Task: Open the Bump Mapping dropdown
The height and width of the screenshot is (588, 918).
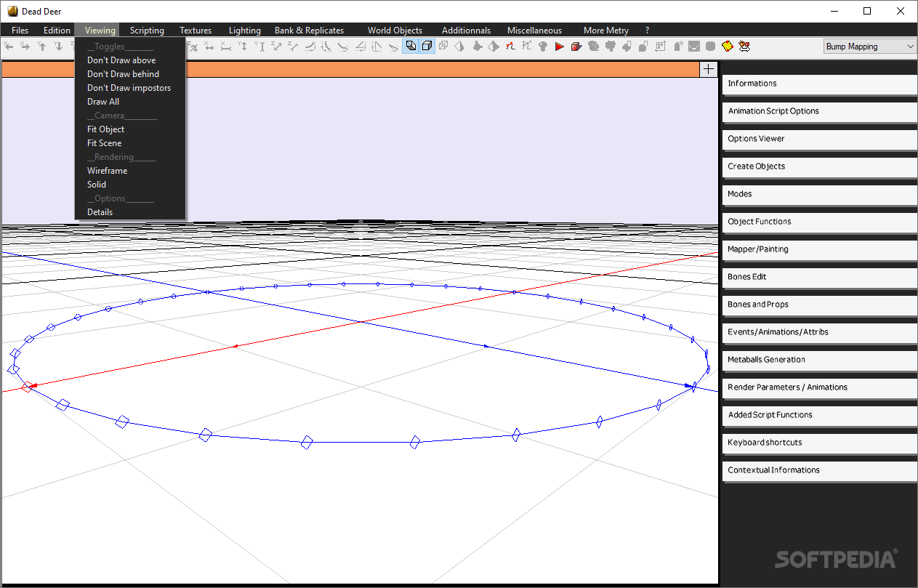Action: 870,47
